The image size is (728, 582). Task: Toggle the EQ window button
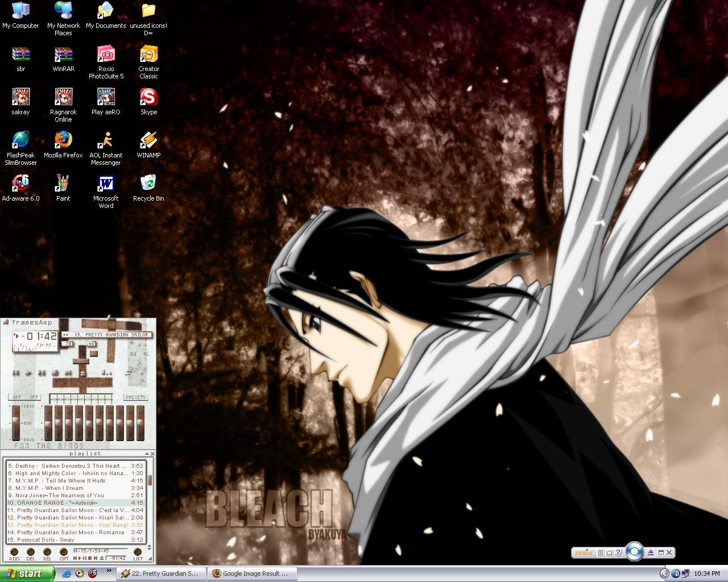tap(133, 354)
